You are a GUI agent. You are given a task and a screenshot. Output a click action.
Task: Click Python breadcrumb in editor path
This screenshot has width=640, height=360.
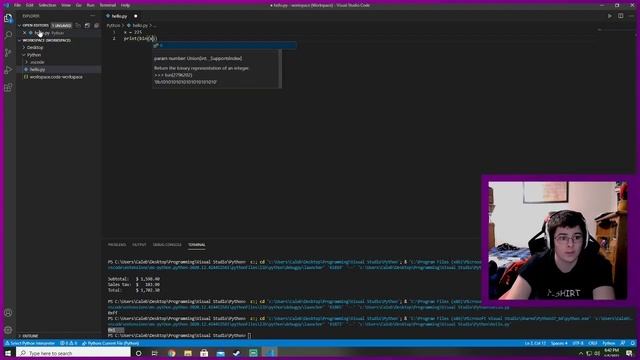pos(113,25)
